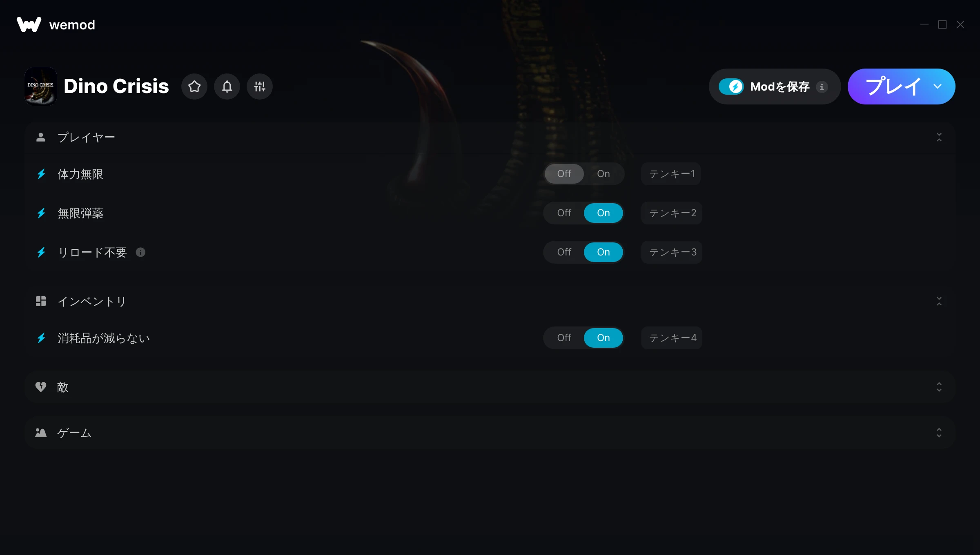Collapse the インベントリ section
This screenshot has width=980, height=555.
939,301
